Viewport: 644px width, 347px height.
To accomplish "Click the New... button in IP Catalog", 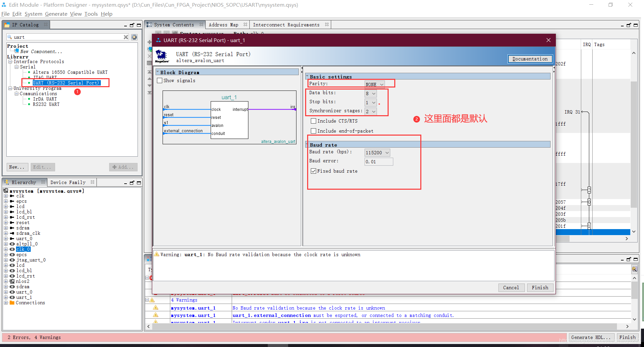I will (17, 167).
